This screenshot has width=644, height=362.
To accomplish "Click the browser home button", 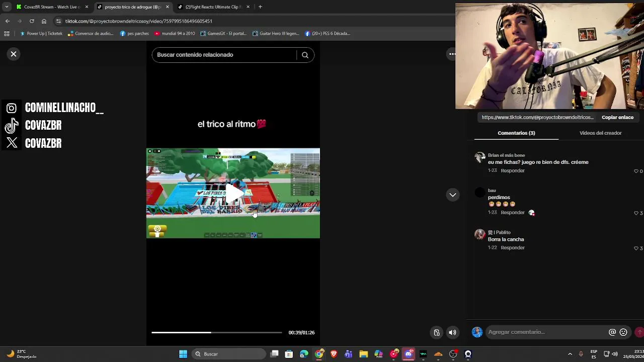I will (44, 21).
